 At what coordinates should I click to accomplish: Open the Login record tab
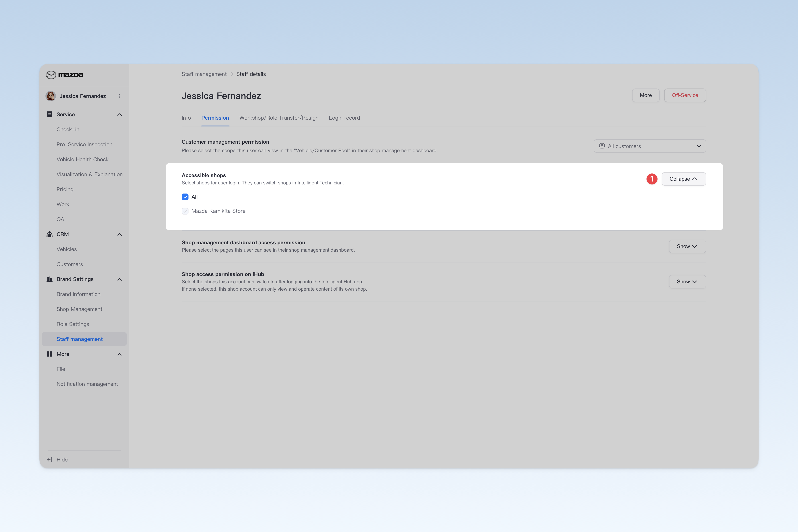[344, 118]
